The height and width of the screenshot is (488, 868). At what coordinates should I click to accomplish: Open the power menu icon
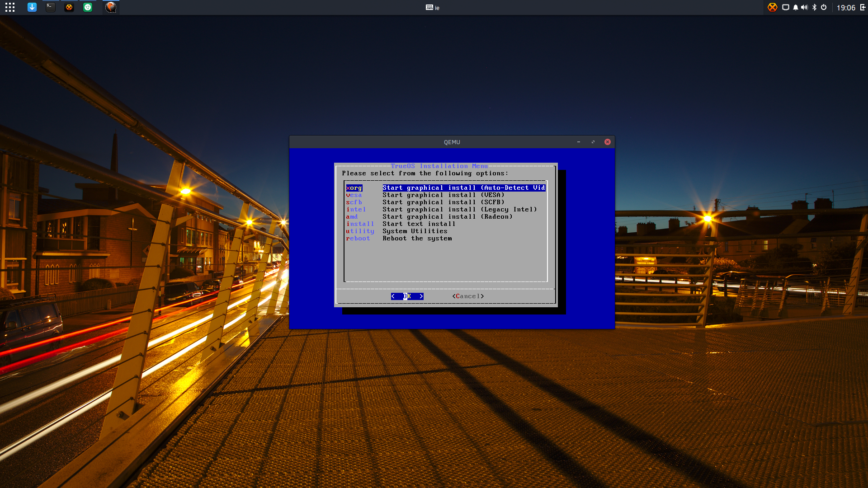click(x=824, y=7)
